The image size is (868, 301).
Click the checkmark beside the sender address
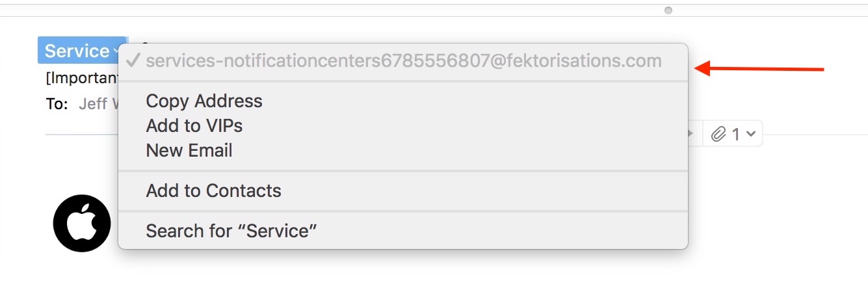[133, 61]
